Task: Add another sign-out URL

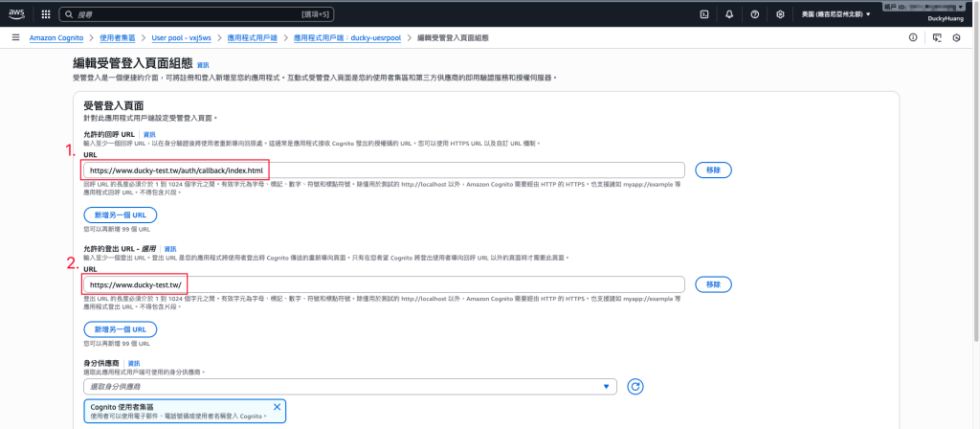Action: point(120,329)
